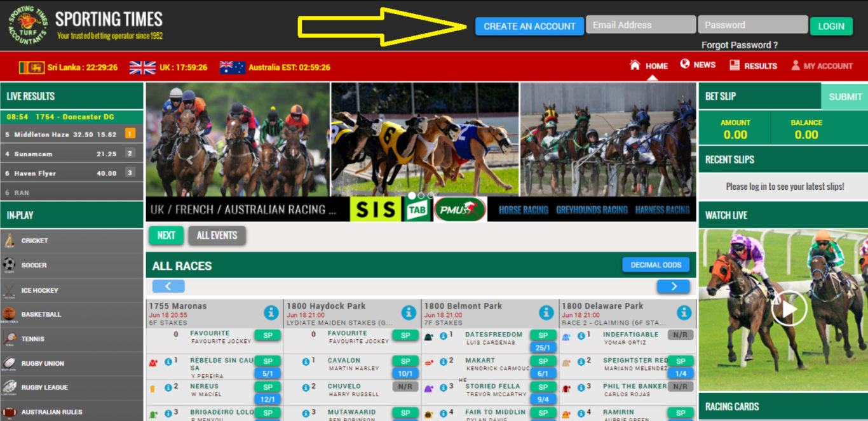Viewport: 868px width, 421px height.
Task: Click the Recent Slips panel header
Action: pyautogui.click(x=783, y=159)
